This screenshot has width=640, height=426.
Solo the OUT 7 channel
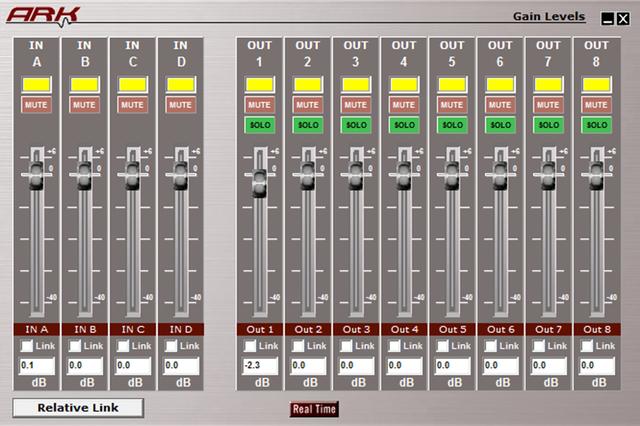[x=547, y=125]
